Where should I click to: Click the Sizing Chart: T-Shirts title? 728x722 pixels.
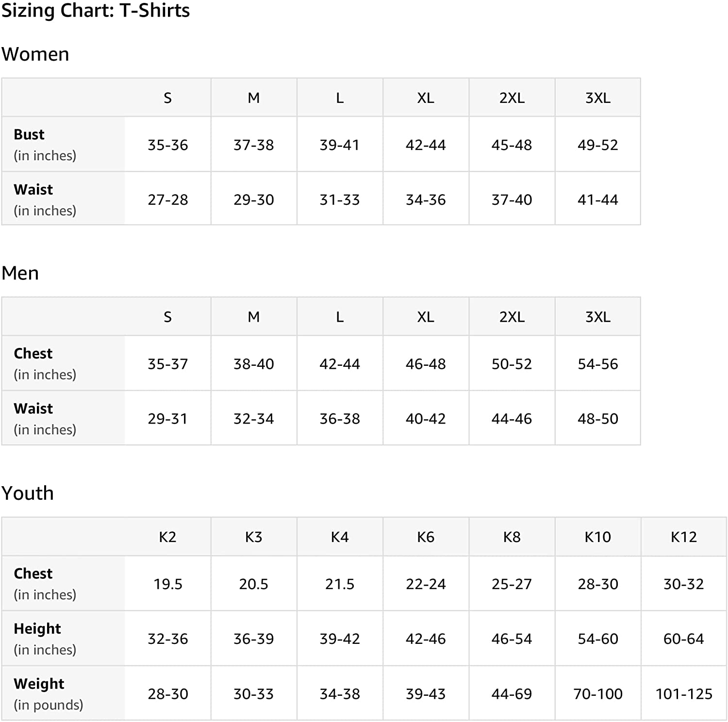(96, 11)
